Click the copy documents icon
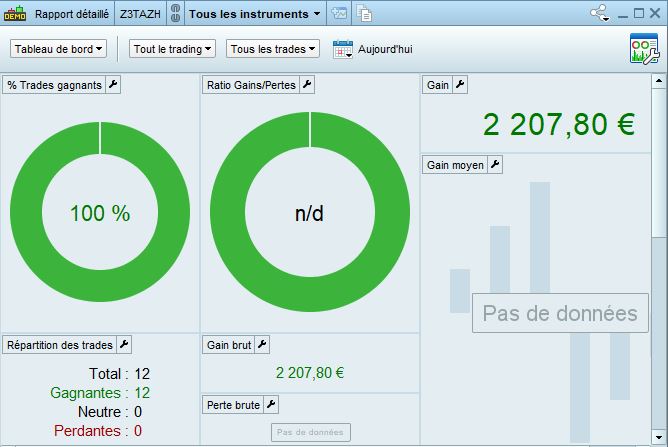The width and height of the screenshot is (668, 447). pyautogui.click(x=364, y=13)
